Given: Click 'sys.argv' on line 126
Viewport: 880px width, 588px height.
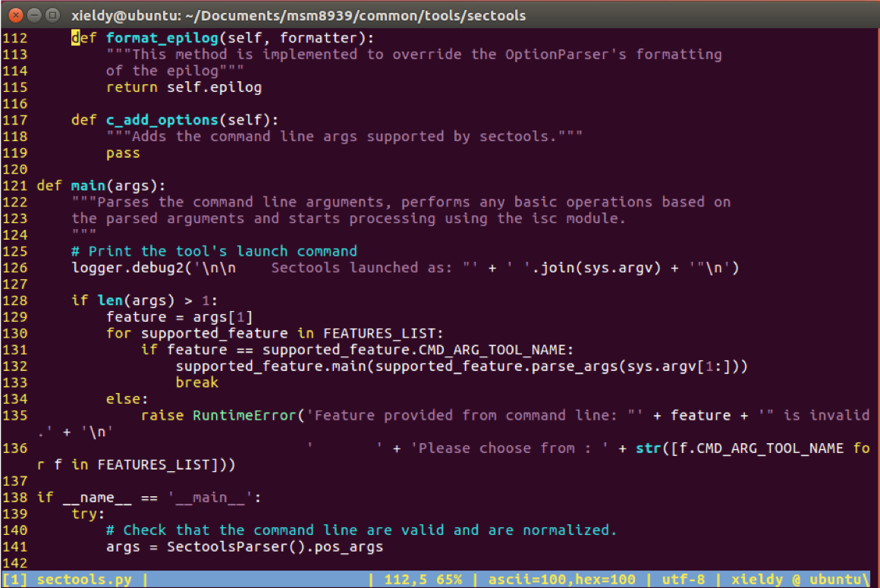Looking at the screenshot, I should coord(618,268).
